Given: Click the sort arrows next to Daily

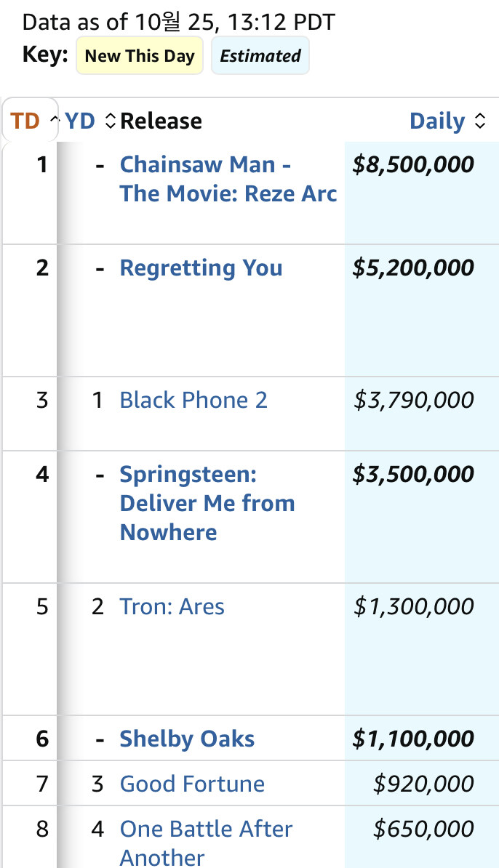Looking at the screenshot, I should pyautogui.click(x=480, y=121).
